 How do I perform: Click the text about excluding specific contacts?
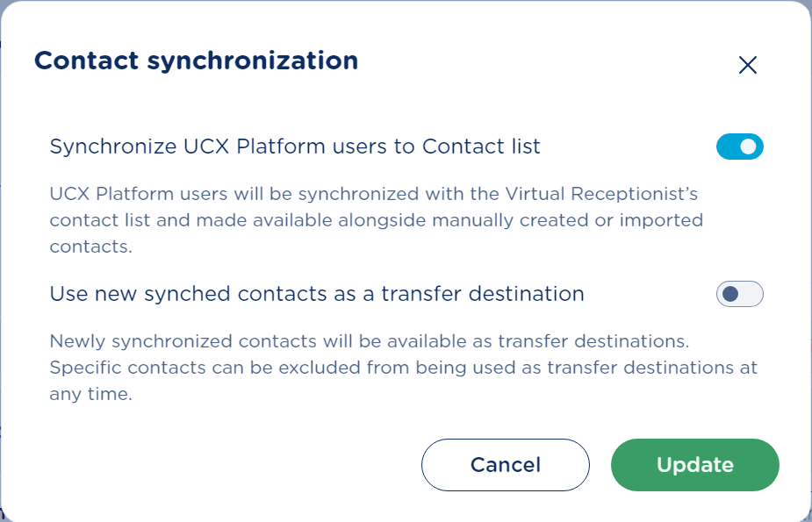coord(403,368)
